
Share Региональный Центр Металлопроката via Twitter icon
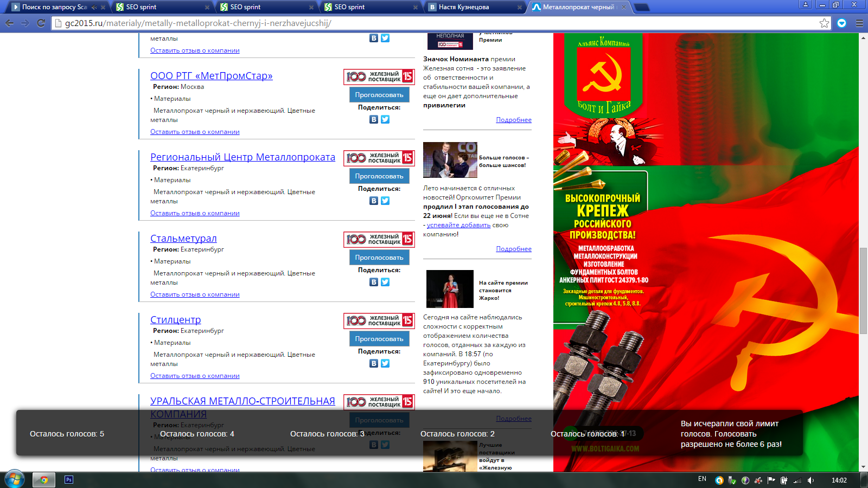coord(385,201)
